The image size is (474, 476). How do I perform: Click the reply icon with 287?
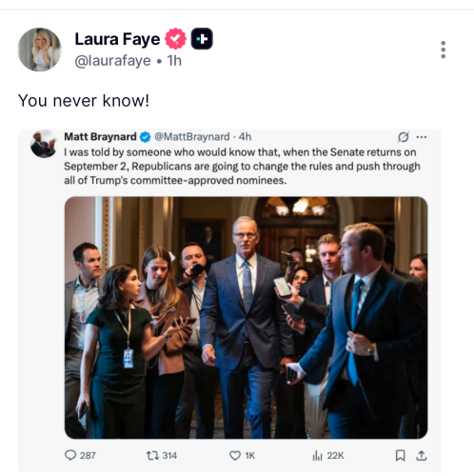pos(80,455)
